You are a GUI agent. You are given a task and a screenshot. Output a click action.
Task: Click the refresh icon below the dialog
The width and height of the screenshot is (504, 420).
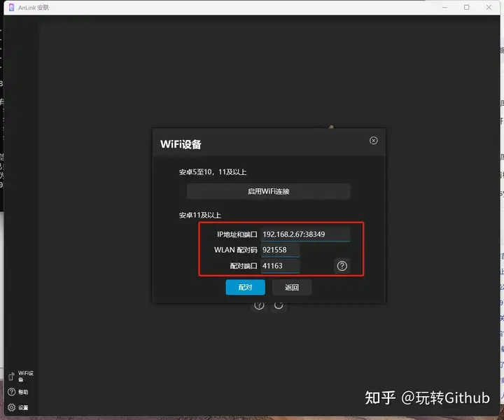coord(279,305)
